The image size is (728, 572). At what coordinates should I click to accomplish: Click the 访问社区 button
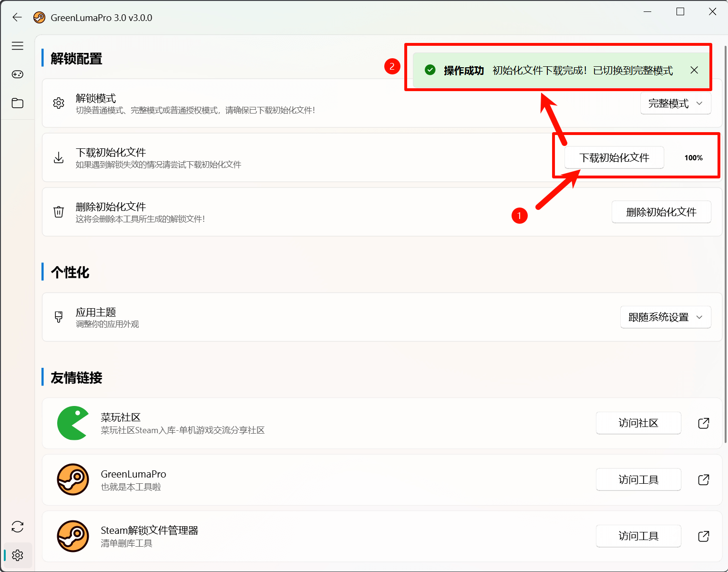[x=638, y=423]
